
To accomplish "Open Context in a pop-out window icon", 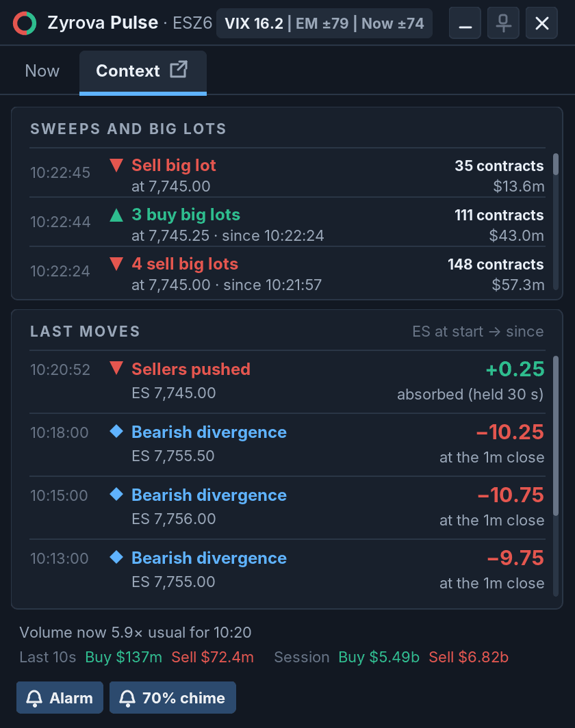I will point(179,70).
